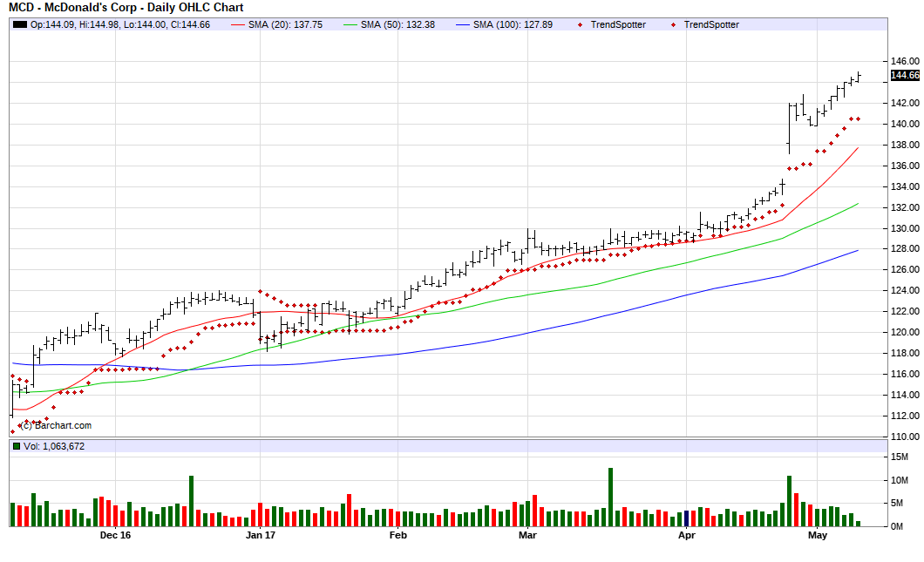Click the 134.00 price axis label

(x=905, y=186)
